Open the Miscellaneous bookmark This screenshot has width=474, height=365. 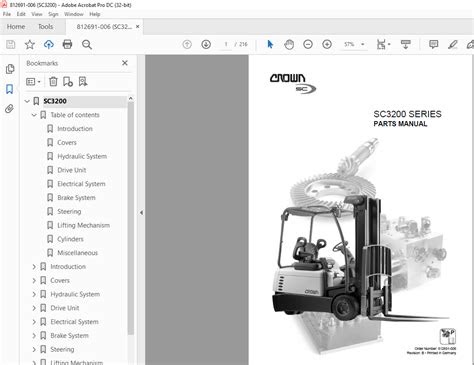tap(77, 253)
